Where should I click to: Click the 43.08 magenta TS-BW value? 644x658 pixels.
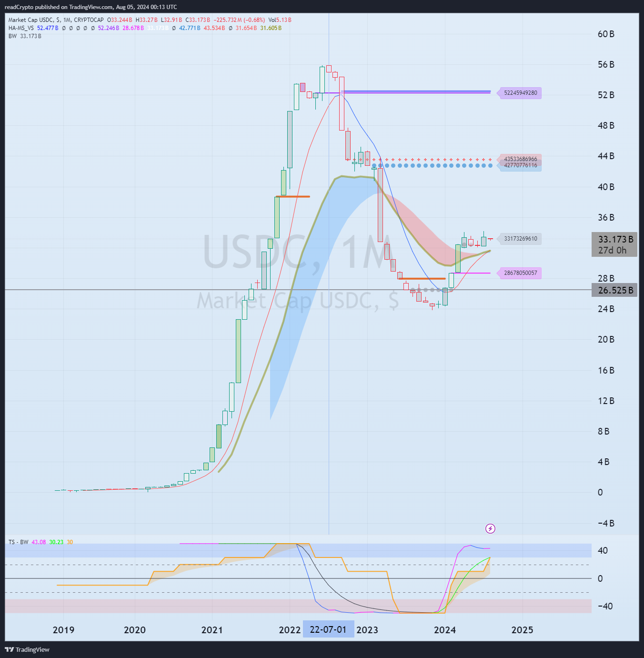(39, 542)
